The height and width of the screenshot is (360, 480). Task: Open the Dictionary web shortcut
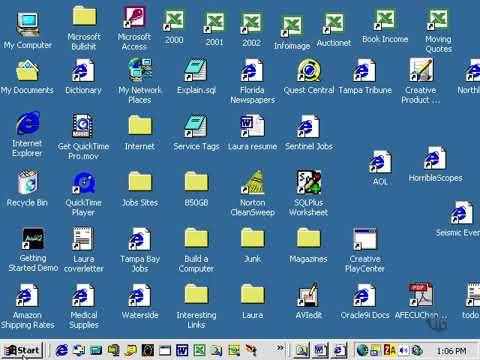click(x=83, y=71)
